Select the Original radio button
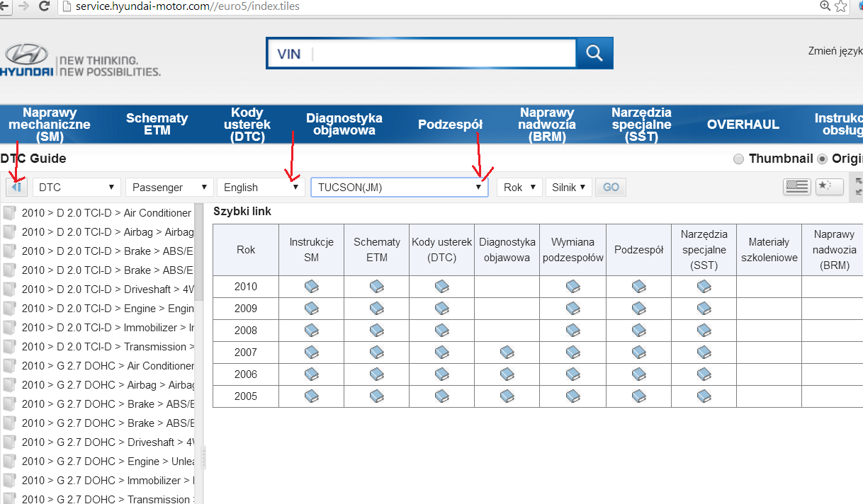Screen dimensions: 863x504 pyautogui.click(x=823, y=159)
